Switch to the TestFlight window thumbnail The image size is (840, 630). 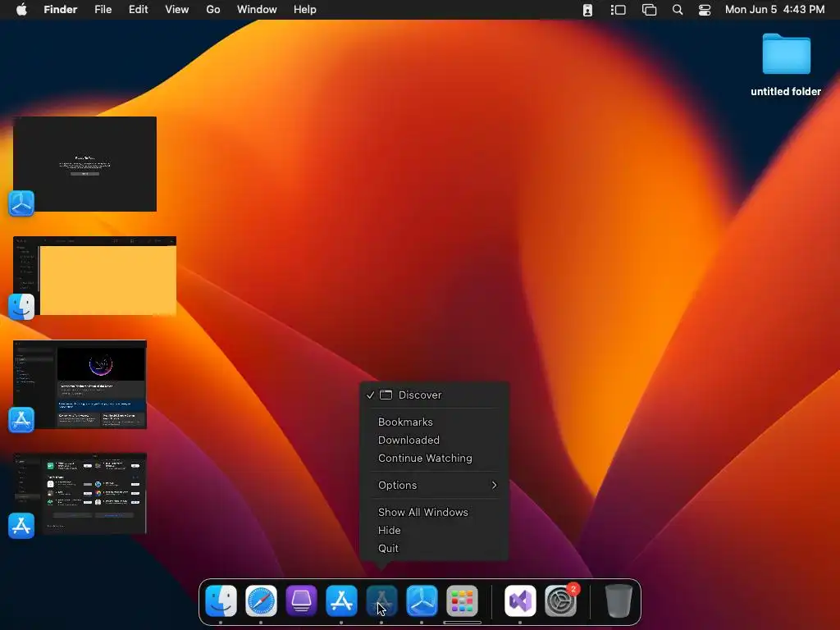point(85,163)
